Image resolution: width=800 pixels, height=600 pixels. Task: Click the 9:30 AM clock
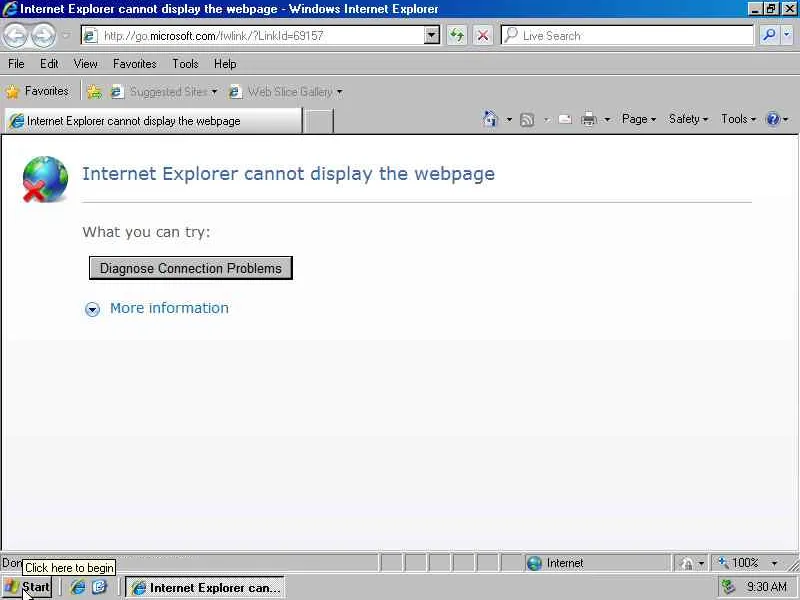[x=766, y=587]
